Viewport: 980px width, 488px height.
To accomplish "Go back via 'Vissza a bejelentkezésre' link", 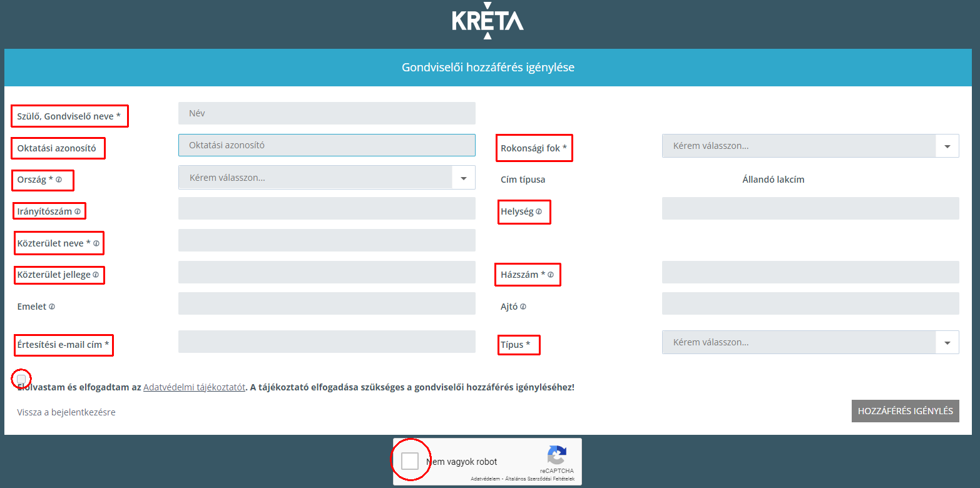I will pyautogui.click(x=66, y=412).
